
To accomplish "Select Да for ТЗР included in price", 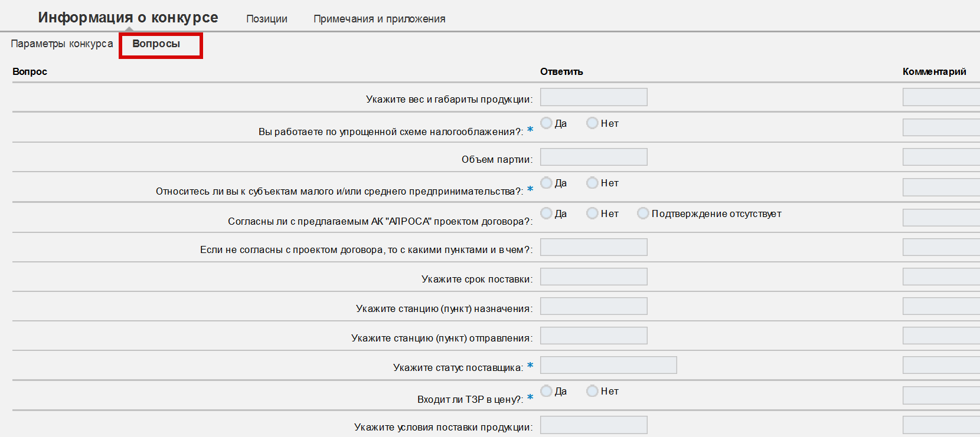I will pos(547,391).
